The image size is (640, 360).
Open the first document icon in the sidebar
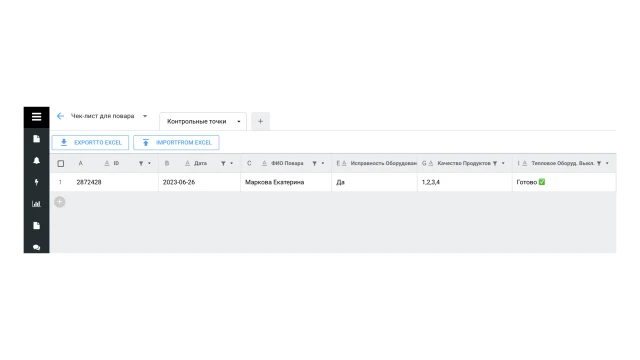36,139
